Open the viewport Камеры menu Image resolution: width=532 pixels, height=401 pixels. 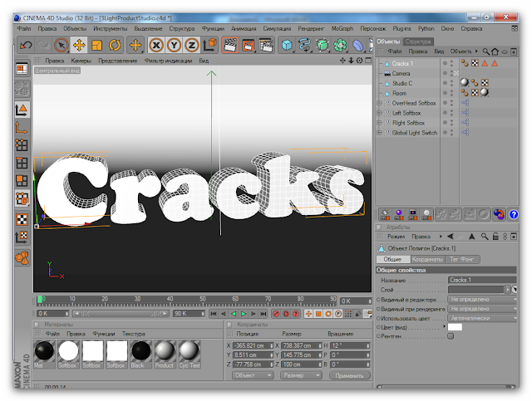(81, 61)
